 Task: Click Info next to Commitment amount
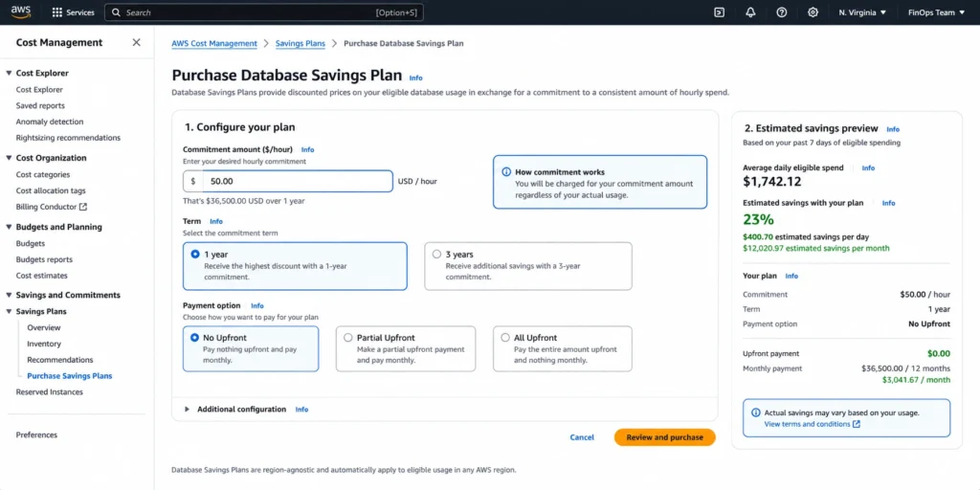pyautogui.click(x=307, y=150)
